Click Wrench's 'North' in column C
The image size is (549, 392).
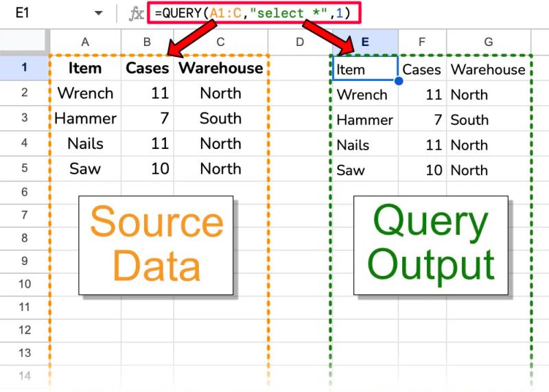click(x=220, y=93)
